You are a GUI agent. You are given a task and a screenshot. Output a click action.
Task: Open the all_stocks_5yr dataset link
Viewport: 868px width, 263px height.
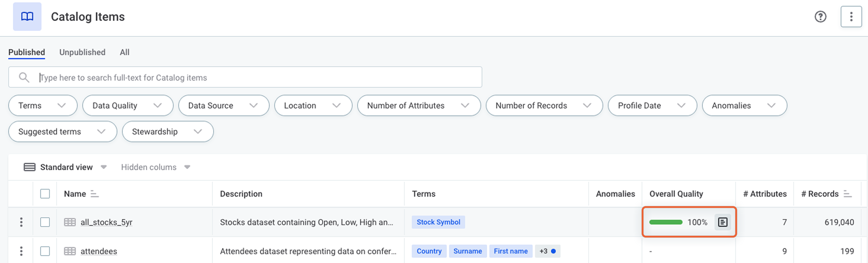(x=107, y=222)
